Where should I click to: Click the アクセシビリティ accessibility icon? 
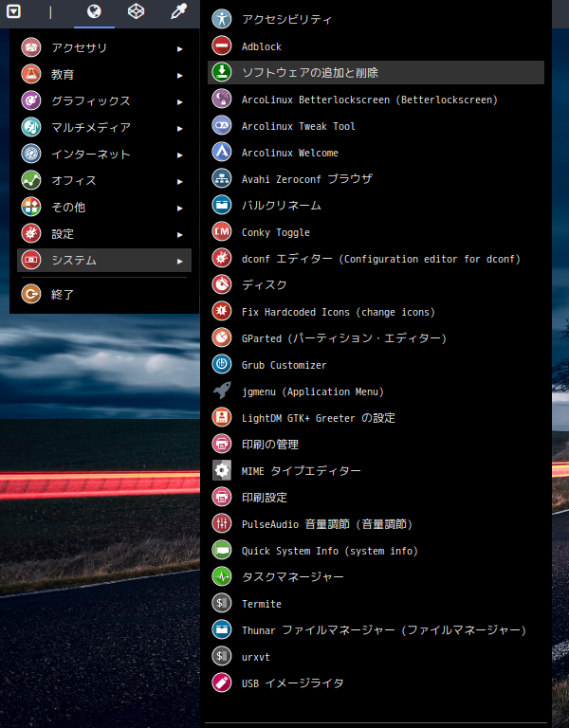click(222, 19)
